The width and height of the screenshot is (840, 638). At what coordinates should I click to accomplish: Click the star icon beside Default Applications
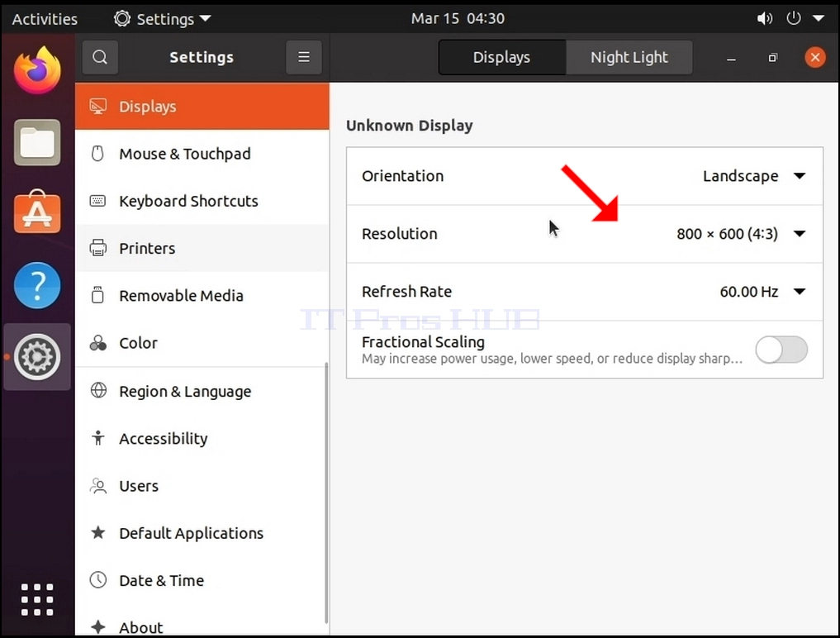tap(98, 532)
